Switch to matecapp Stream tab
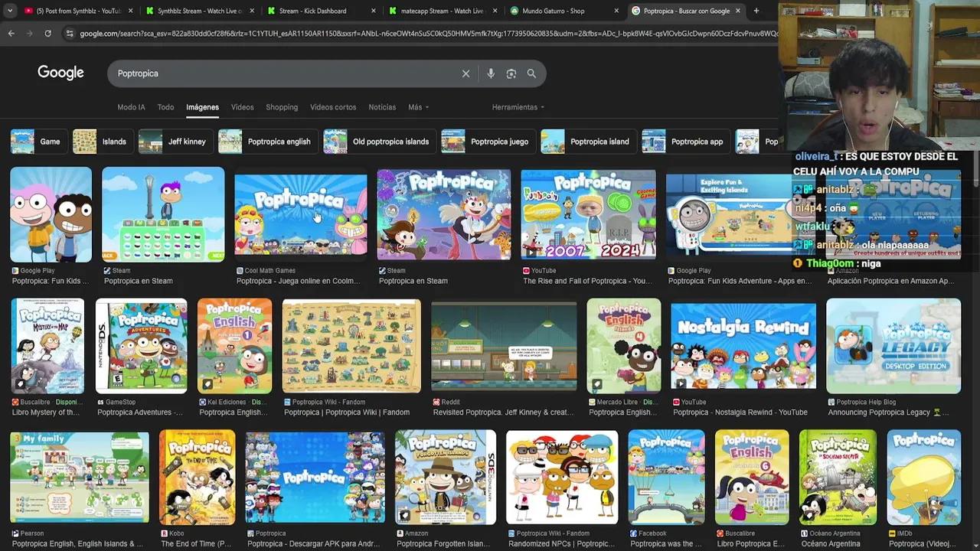980x551 pixels. [x=443, y=11]
